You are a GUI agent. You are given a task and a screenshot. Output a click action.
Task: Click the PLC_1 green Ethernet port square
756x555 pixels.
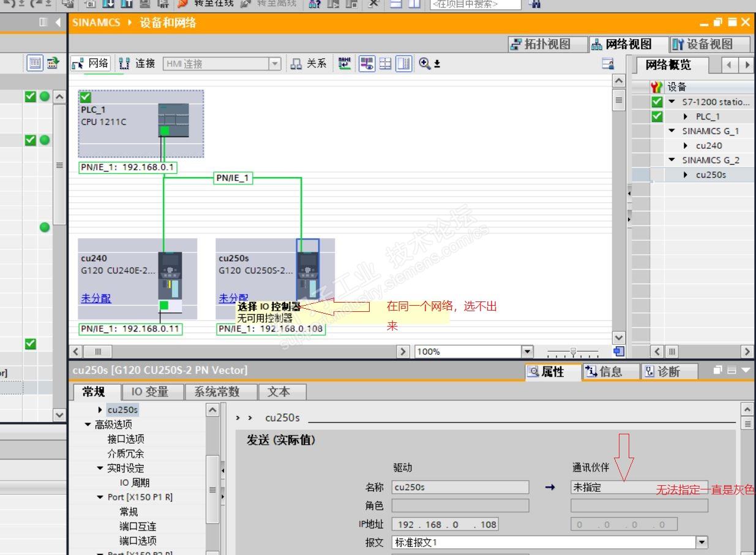click(164, 130)
